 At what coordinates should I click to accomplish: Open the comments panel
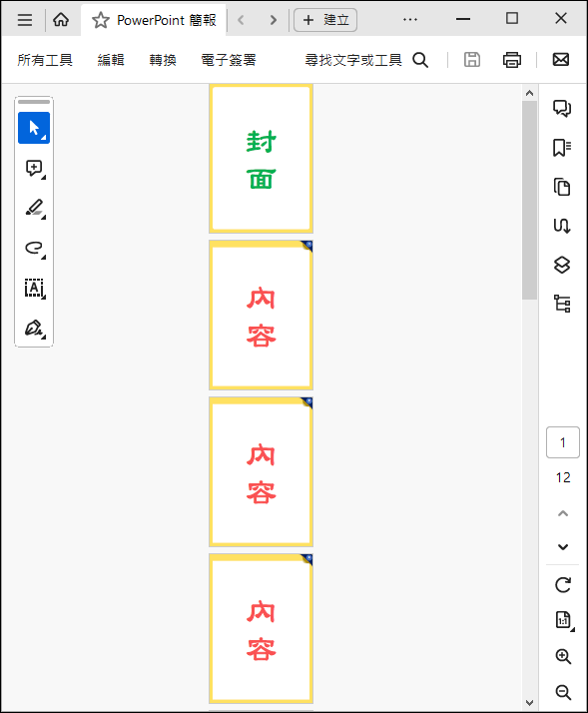tap(562, 108)
